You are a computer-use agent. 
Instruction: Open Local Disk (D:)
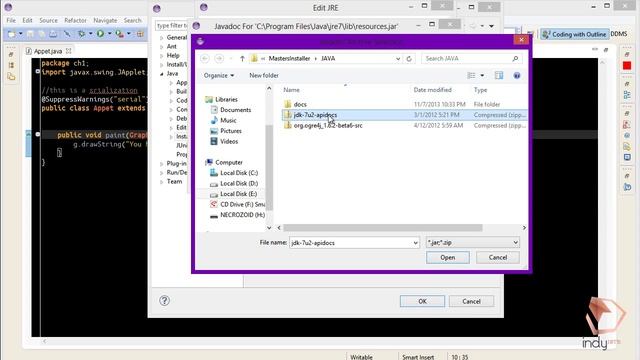click(x=234, y=184)
